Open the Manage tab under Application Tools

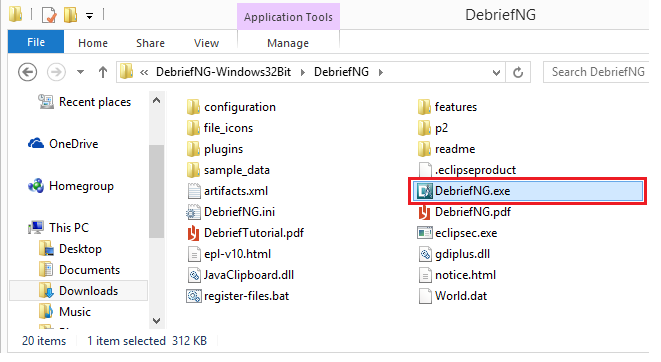pyautogui.click(x=288, y=43)
